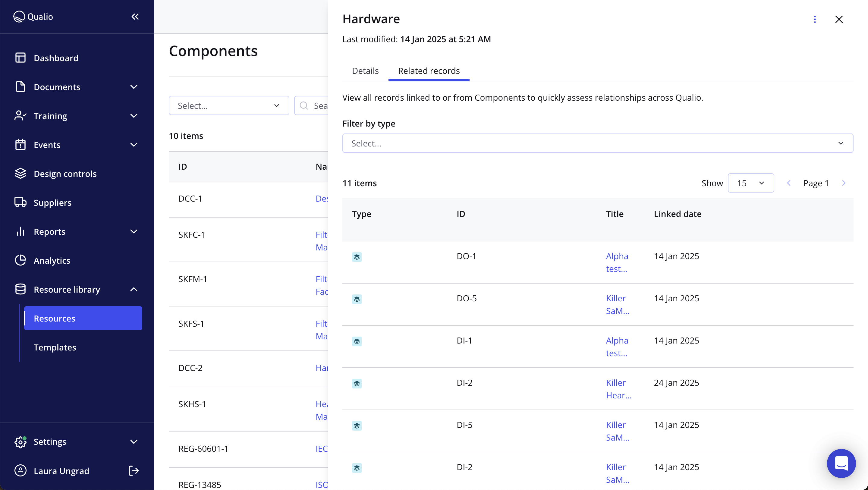Open the Killer SaM link on DI-5
868x490 pixels.
(616, 431)
